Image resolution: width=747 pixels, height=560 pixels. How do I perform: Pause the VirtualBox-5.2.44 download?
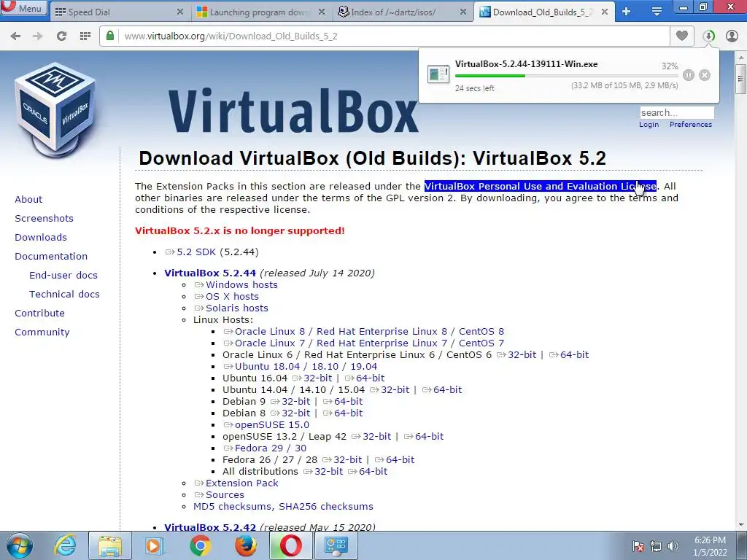[x=689, y=75]
